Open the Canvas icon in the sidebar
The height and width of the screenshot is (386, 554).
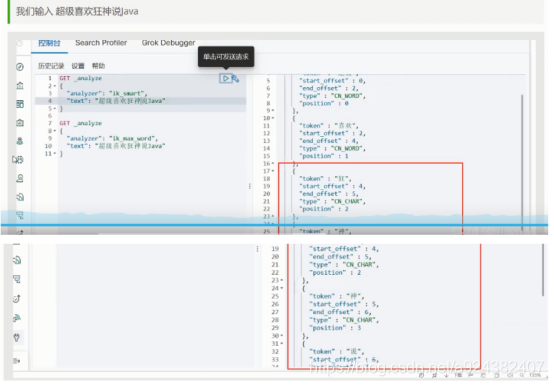(20, 123)
